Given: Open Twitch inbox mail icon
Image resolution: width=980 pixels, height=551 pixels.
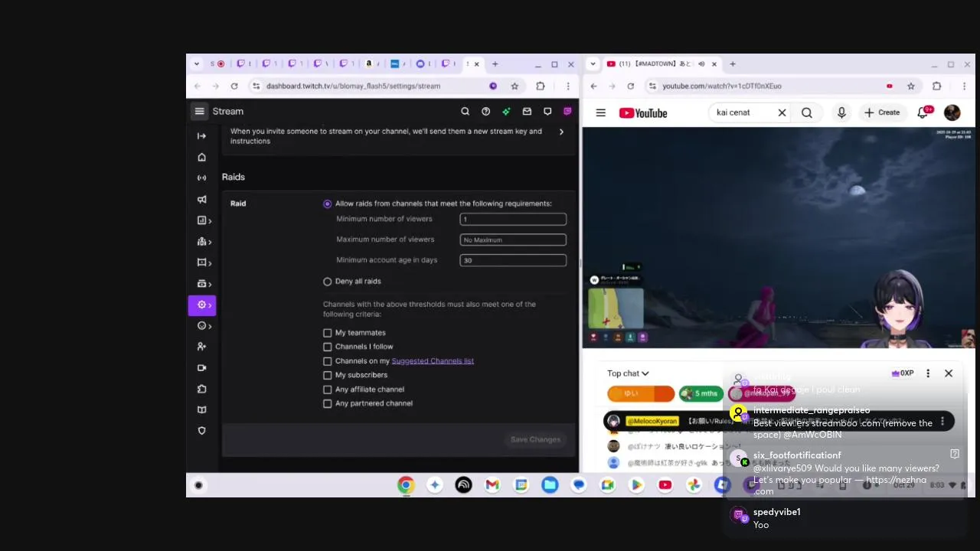Looking at the screenshot, I should click(x=527, y=111).
